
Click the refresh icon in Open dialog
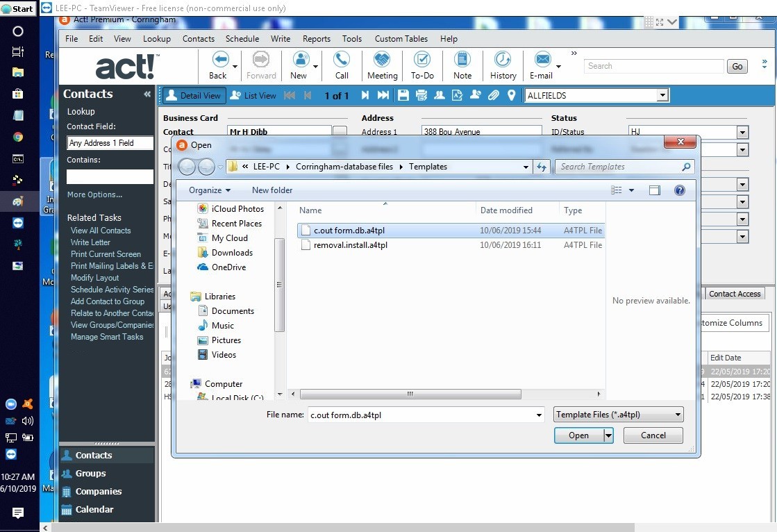542,167
